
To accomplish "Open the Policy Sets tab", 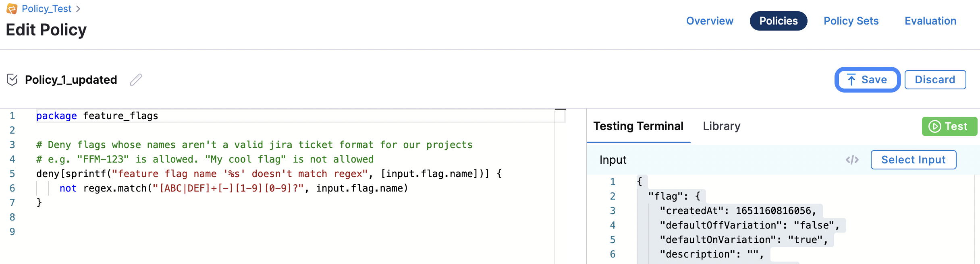I will [x=851, y=21].
